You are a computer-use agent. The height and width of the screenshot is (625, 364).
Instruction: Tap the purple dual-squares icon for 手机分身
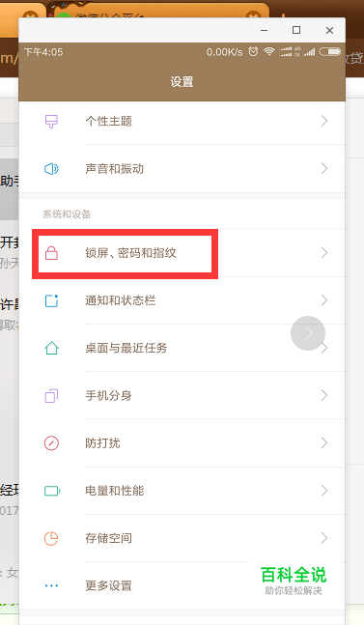(x=51, y=395)
